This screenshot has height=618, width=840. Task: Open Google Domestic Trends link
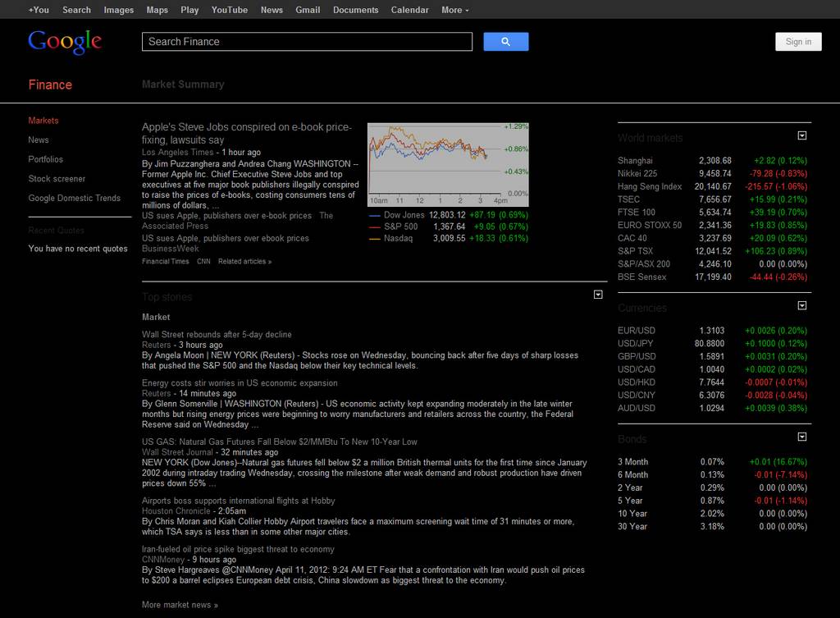(75, 198)
